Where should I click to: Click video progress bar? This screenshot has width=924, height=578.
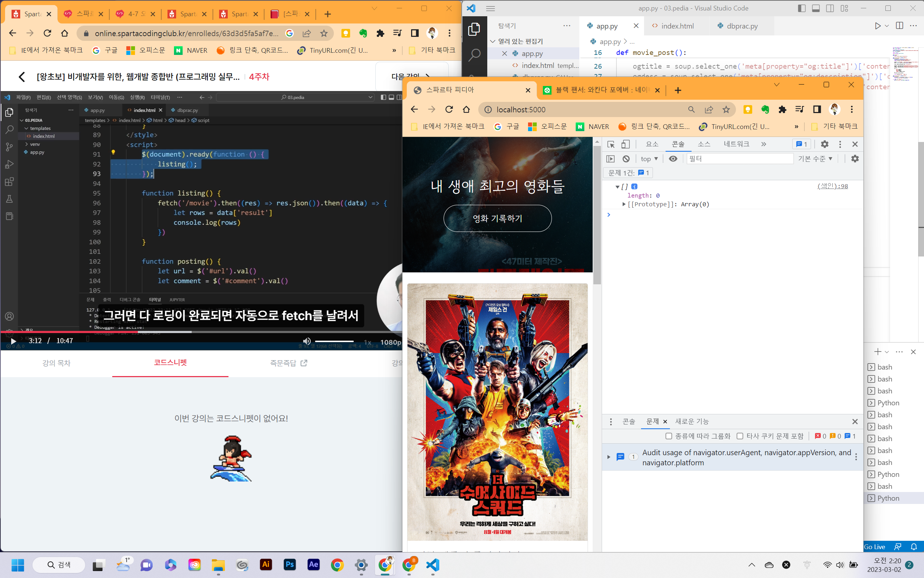(x=201, y=332)
